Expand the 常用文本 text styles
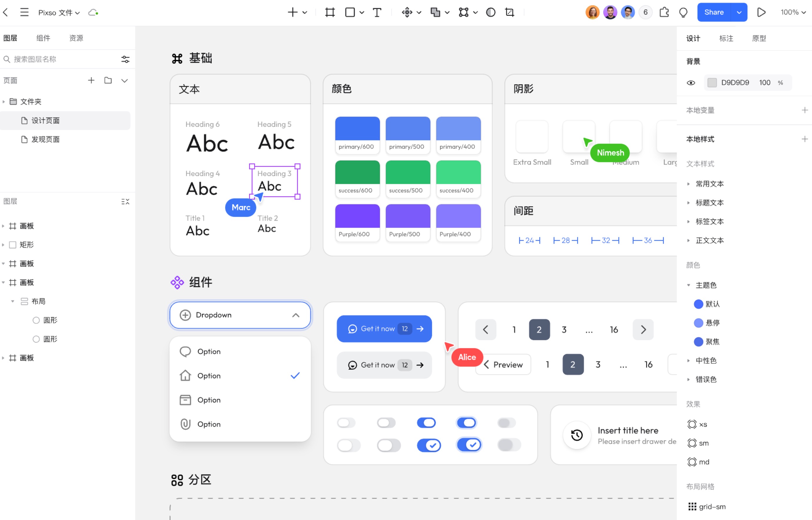Screen dimensions: 812x520 688,184
